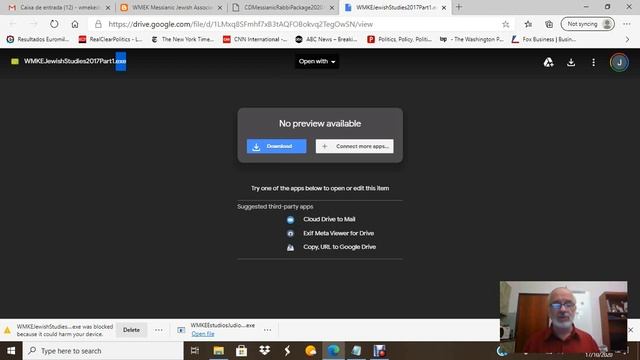Viewport: 640px width, 360px height.
Task: Click the Drive file type icon beside filename
Action: [x=15, y=61]
